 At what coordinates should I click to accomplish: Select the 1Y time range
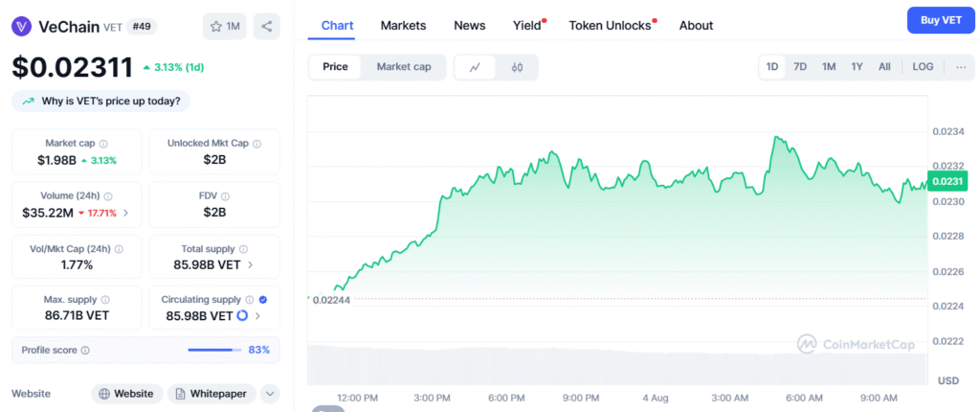pyautogui.click(x=857, y=67)
